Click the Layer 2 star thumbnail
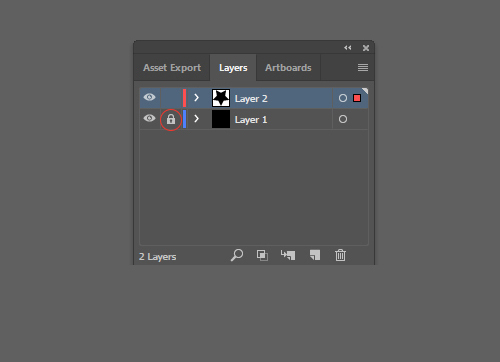The image size is (500, 362). pyautogui.click(x=221, y=98)
